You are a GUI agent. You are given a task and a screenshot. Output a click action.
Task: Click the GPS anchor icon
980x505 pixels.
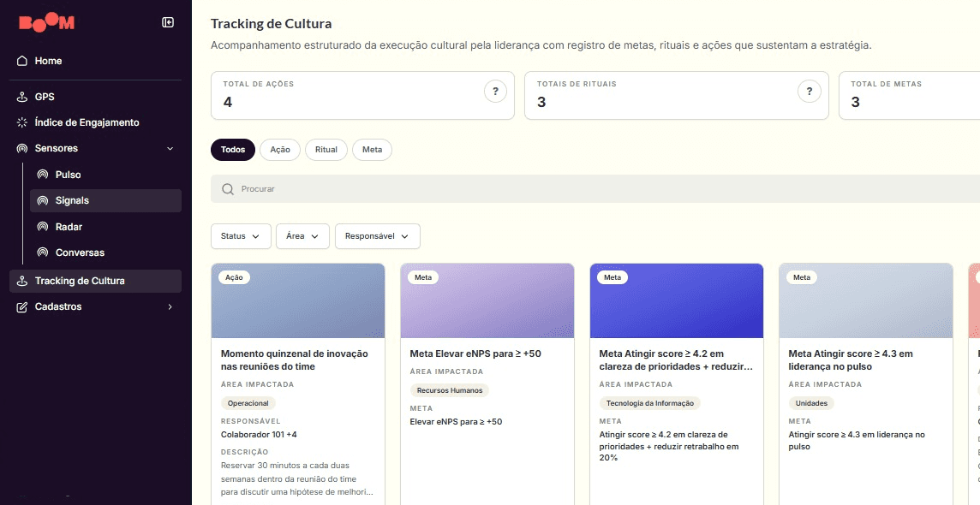(22, 97)
